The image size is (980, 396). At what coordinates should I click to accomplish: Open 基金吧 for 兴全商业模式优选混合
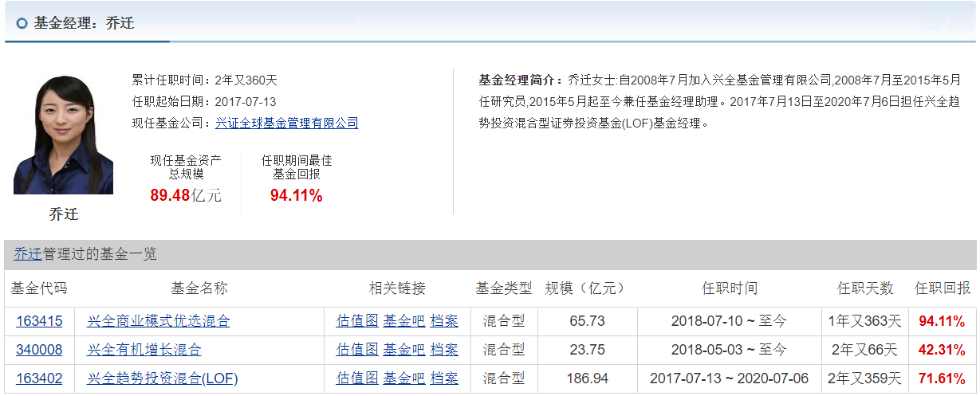[404, 321]
